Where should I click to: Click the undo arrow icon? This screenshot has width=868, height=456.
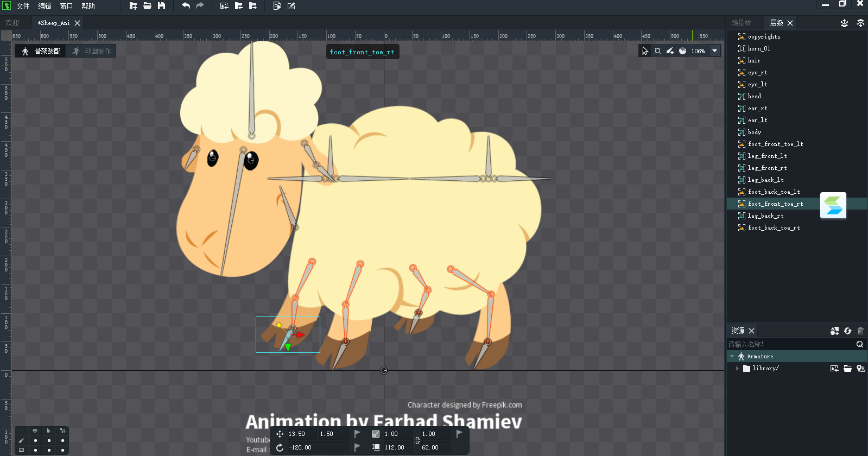[x=186, y=6]
